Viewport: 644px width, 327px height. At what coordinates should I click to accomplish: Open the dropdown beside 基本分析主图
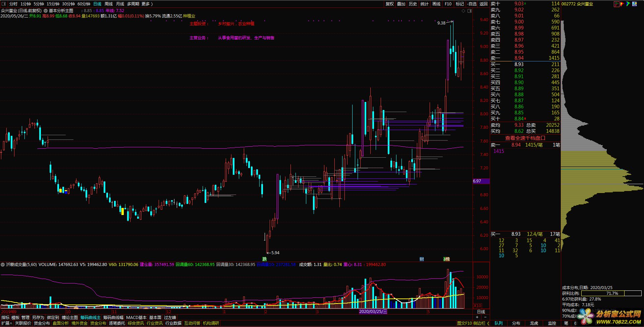pos(46,11)
